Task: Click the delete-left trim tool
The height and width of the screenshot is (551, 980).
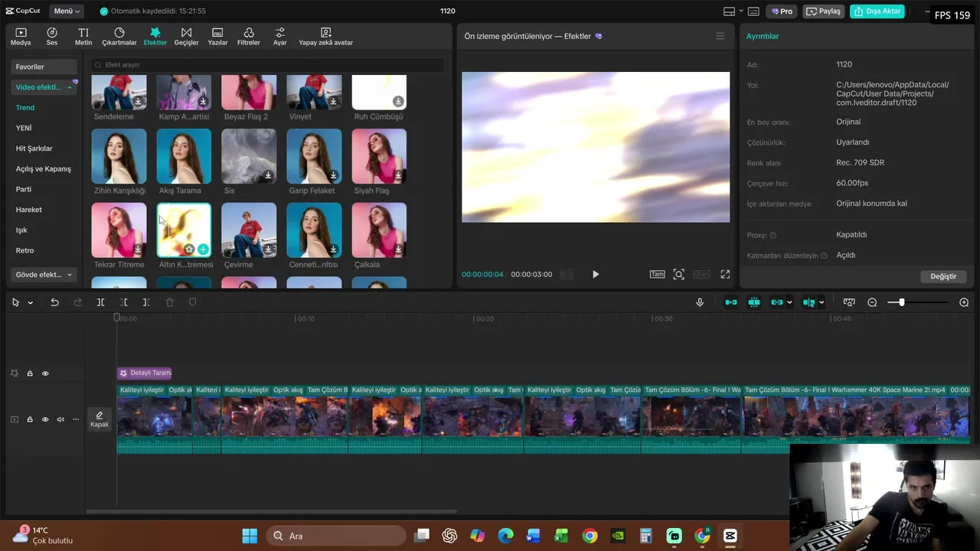Action: tap(123, 302)
